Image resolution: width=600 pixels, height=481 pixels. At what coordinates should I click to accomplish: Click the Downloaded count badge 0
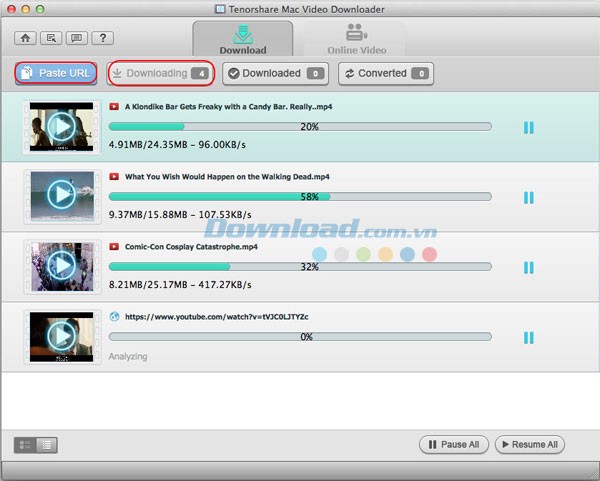[315, 73]
